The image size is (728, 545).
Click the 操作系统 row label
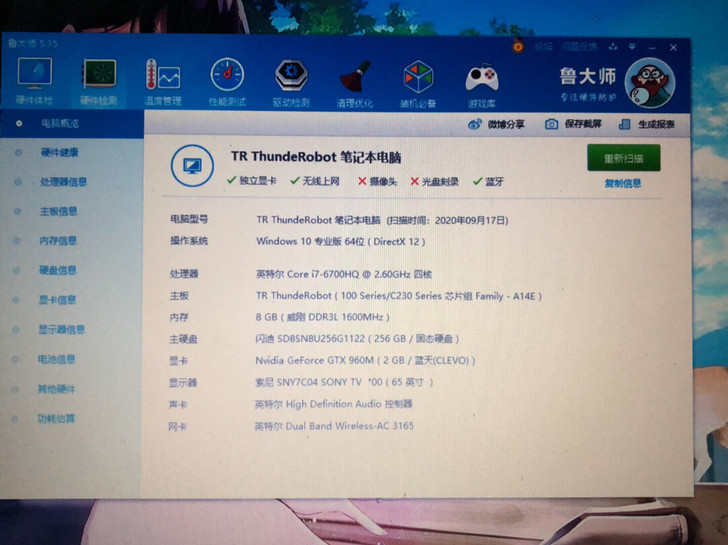coord(189,241)
